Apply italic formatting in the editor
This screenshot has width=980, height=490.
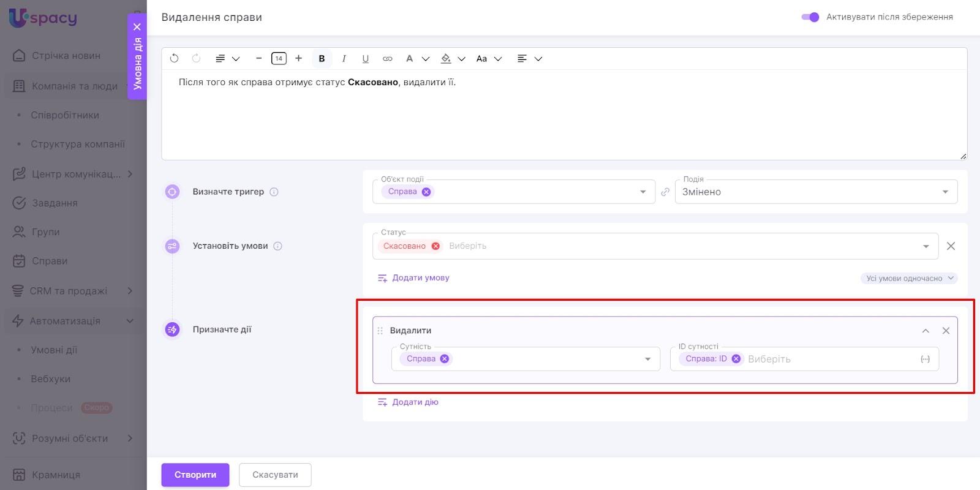(x=344, y=59)
